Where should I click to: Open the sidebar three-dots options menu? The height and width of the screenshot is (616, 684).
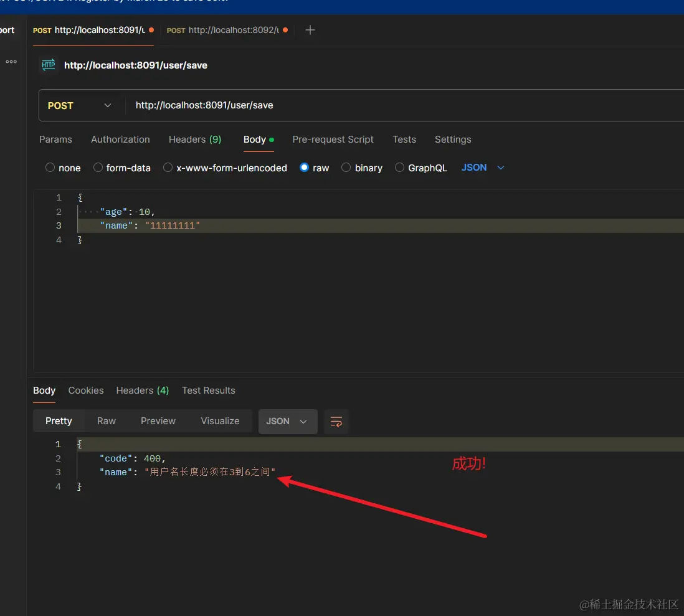(x=11, y=62)
